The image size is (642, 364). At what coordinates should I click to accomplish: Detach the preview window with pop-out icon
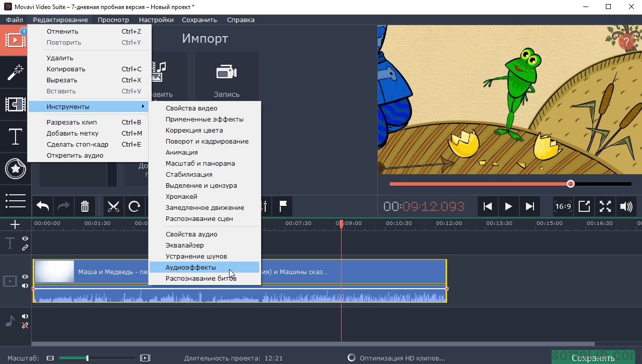tap(584, 206)
